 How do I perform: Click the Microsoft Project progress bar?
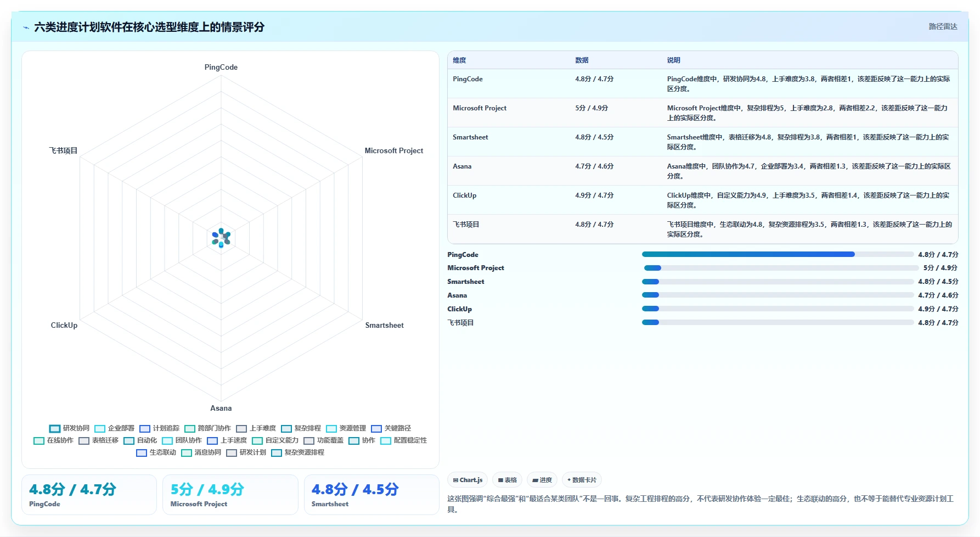coord(781,268)
